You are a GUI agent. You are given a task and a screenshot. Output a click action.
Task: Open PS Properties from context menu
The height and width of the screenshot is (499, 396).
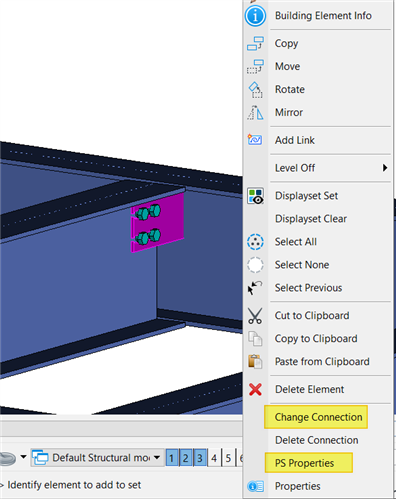[x=304, y=463]
